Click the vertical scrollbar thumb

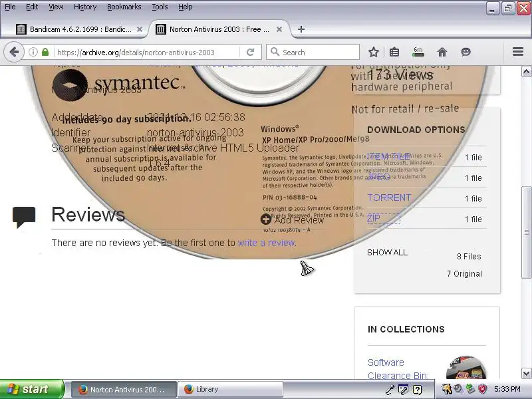[526, 232]
